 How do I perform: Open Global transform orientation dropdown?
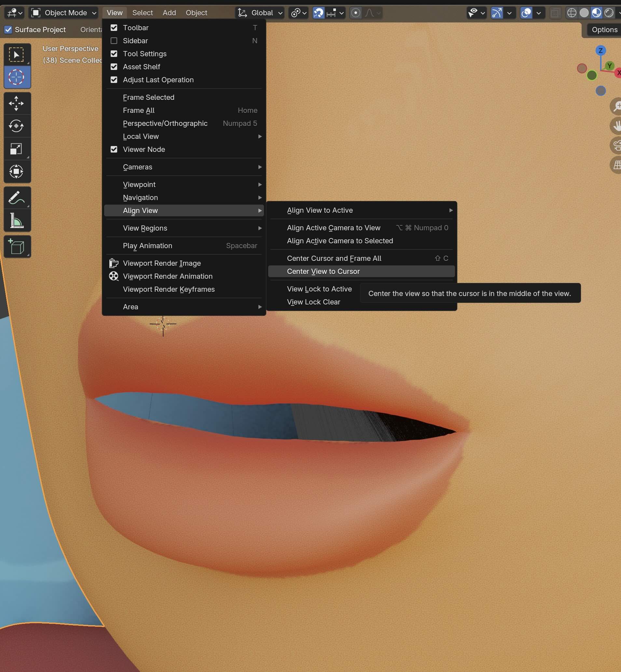tap(260, 13)
